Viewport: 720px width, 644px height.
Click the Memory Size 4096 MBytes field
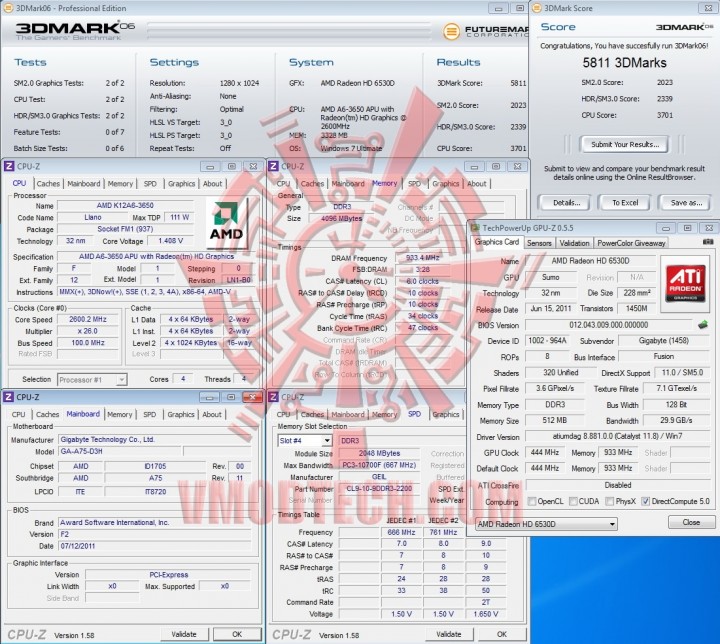(x=341, y=219)
